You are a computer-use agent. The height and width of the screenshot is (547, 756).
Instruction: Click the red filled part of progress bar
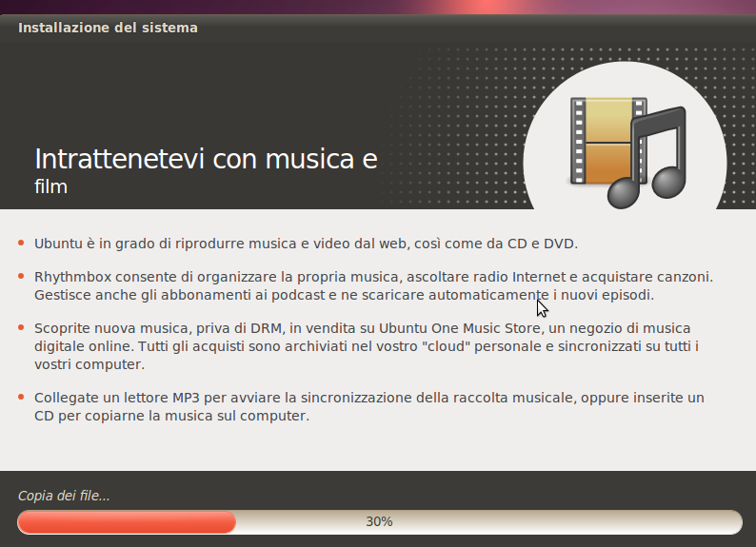[127, 522]
